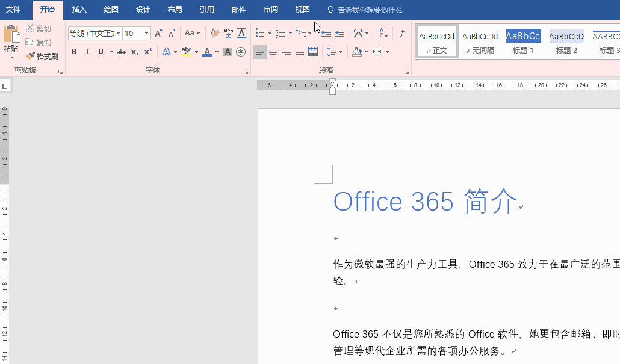
Task: Click the Paste clipboard icon
Action: 11,34
